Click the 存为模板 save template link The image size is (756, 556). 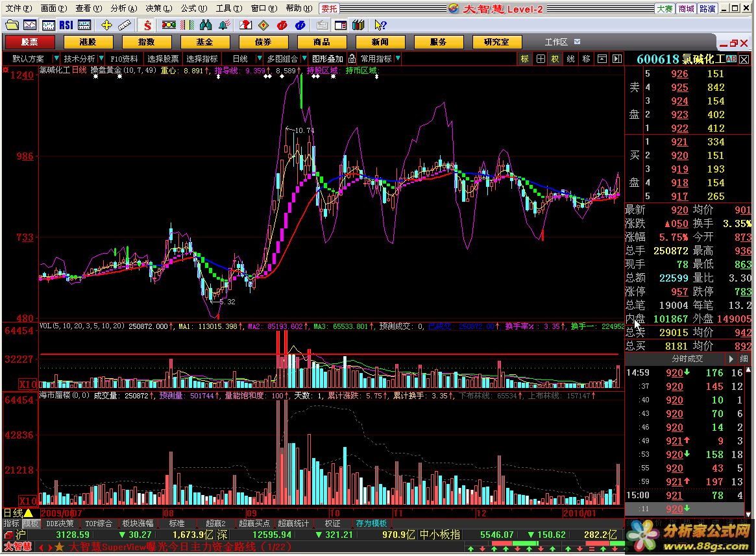(x=371, y=524)
